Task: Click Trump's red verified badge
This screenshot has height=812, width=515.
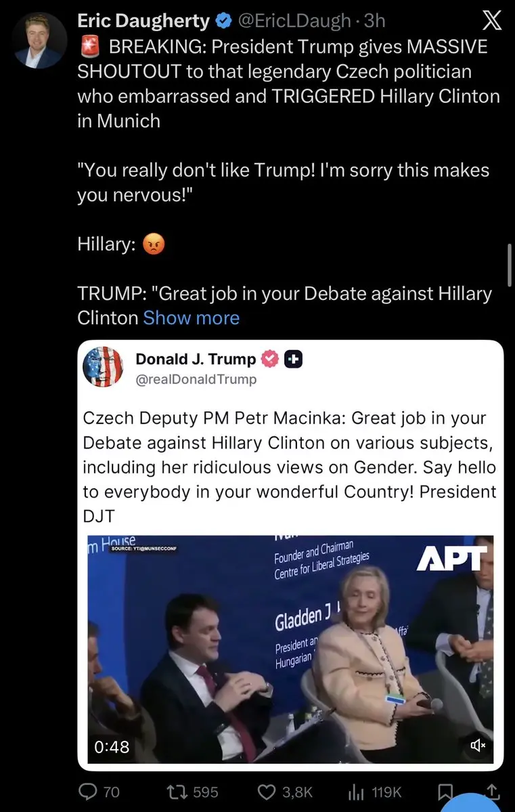Action: point(269,359)
